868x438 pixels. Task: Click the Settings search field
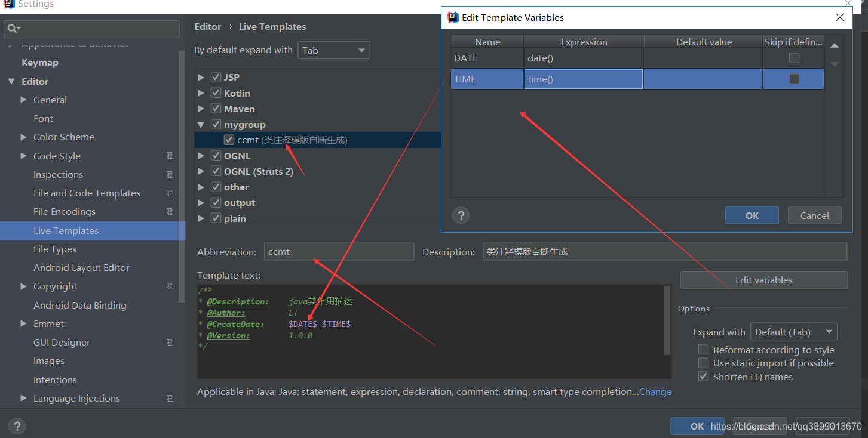click(91, 29)
